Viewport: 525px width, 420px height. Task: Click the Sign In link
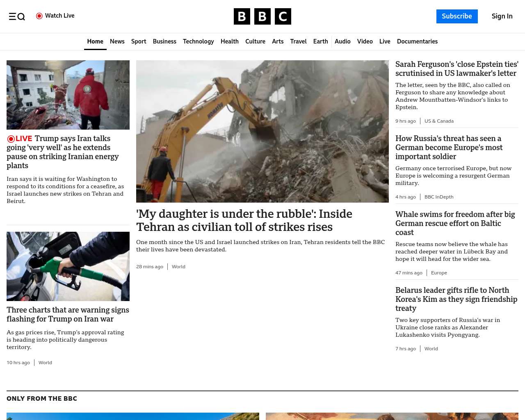502,16
